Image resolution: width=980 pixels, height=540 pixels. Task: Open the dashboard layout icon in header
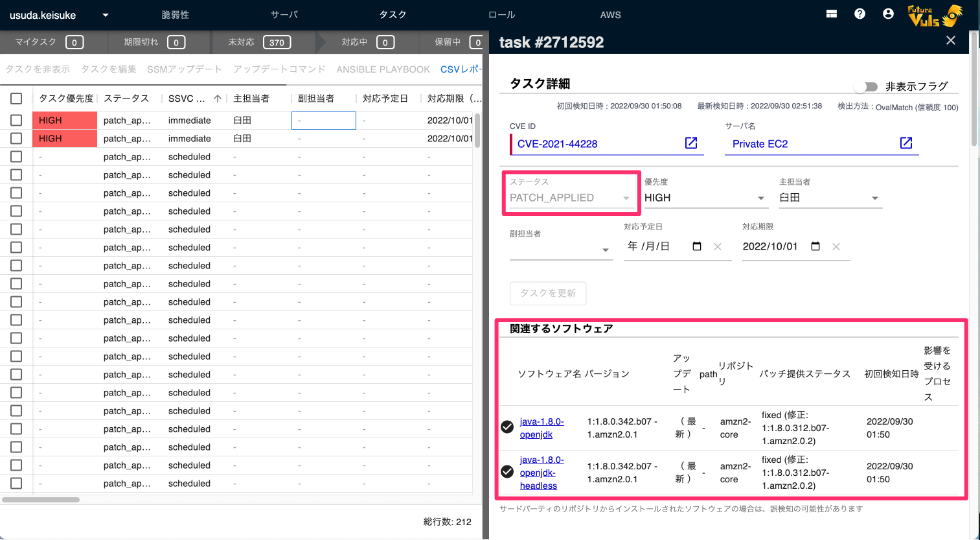831,13
